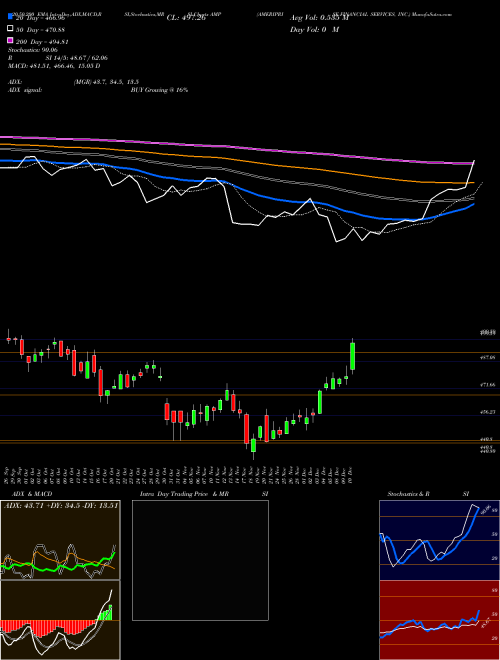The image size is (500, 660).
Task: Select the '50 Day = 470.88' legend text
Action: pos(40,30)
